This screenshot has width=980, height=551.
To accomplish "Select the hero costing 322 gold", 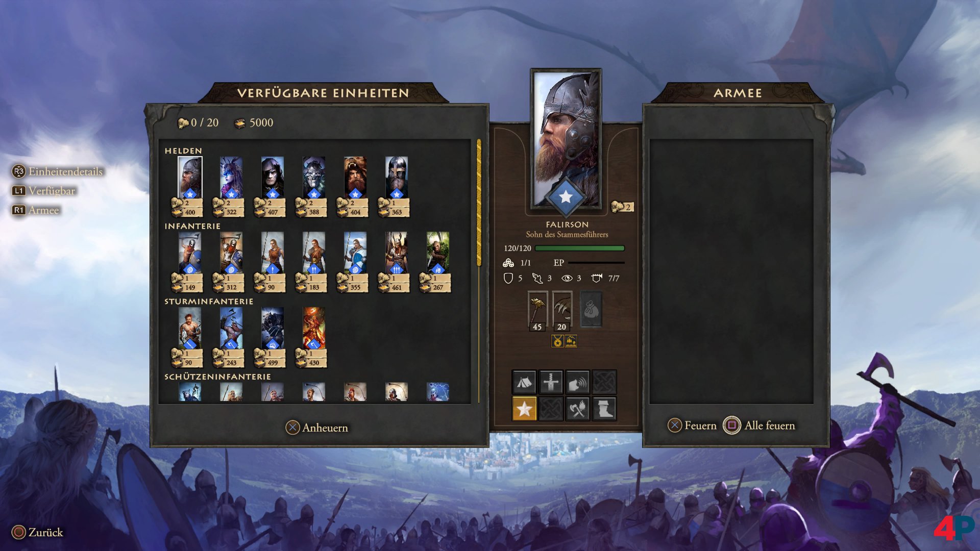I will (231, 187).
